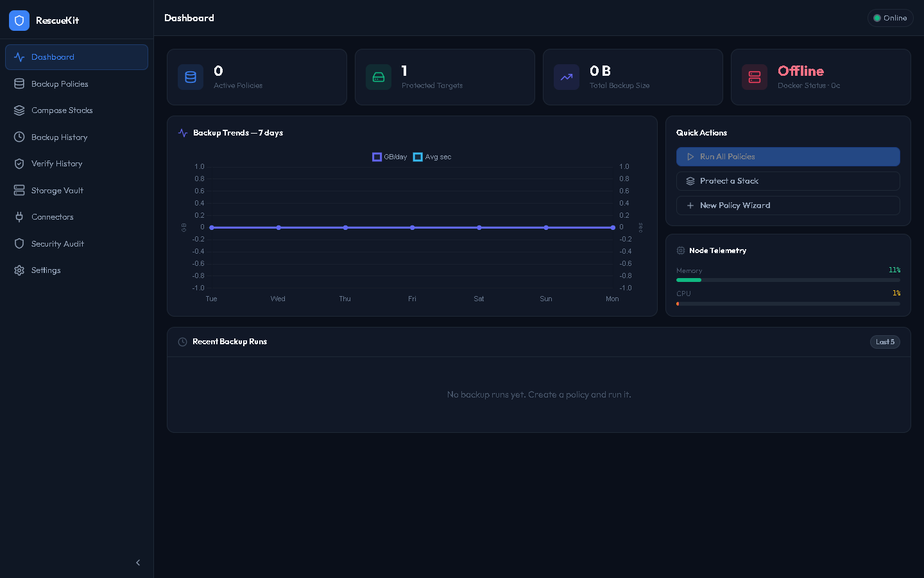Click the Backup History clock icon
The height and width of the screenshot is (578, 924).
point(19,137)
